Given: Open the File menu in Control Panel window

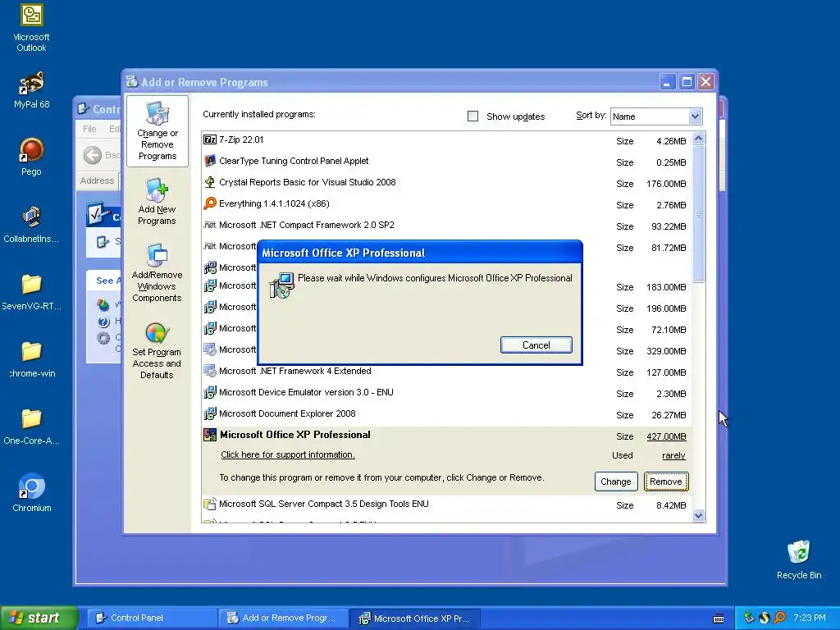Looking at the screenshot, I should [89, 129].
